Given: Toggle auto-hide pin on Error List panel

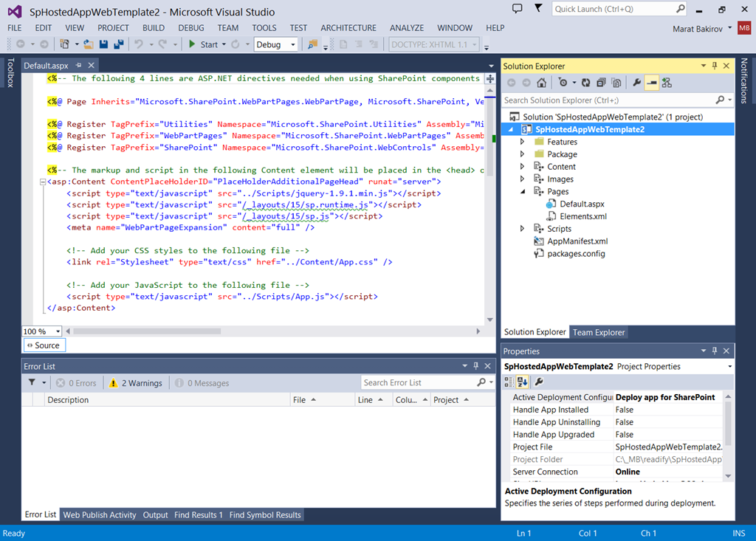Looking at the screenshot, I should point(476,366).
